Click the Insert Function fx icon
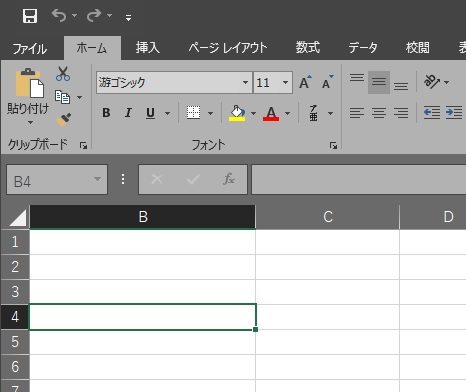Image resolution: width=466 pixels, height=392 pixels. (229, 179)
